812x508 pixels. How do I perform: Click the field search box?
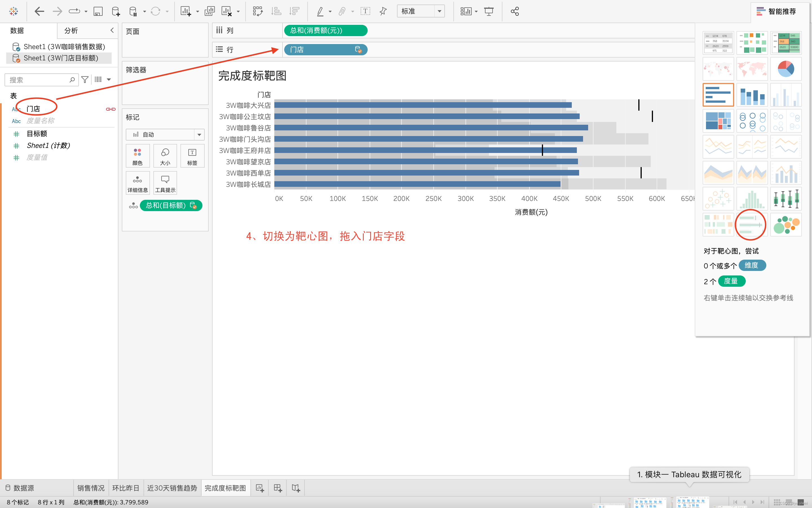[x=42, y=80]
